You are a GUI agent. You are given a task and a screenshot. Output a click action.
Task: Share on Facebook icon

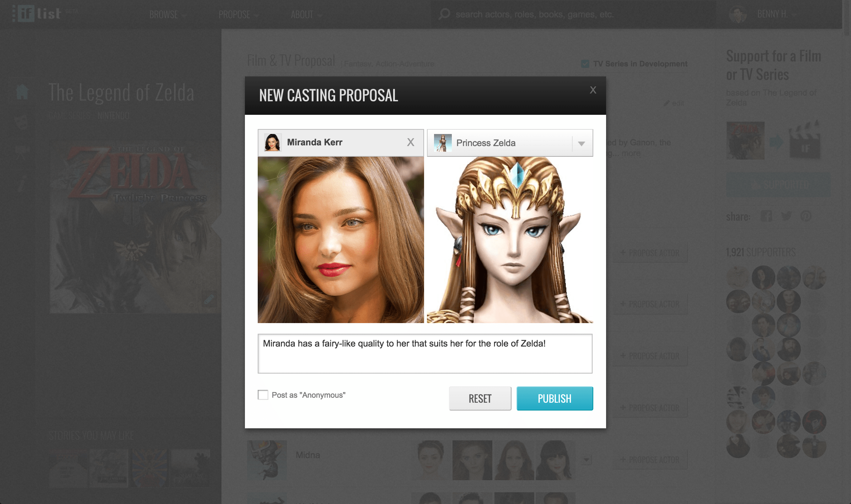(766, 216)
